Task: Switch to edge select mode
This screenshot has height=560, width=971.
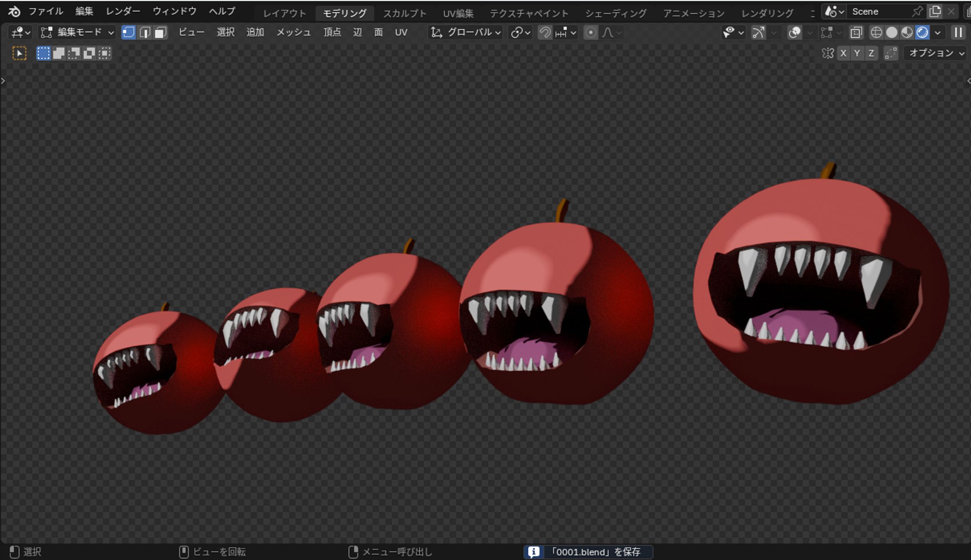Action: pyautogui.click(x=144, y=32)
